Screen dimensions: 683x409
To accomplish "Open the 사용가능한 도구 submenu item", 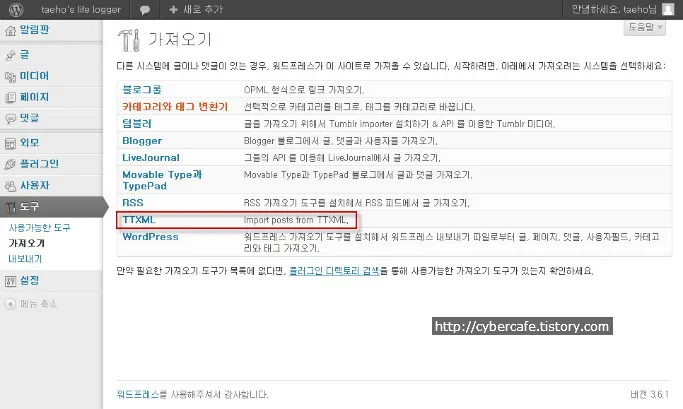I will click(39, 227).
